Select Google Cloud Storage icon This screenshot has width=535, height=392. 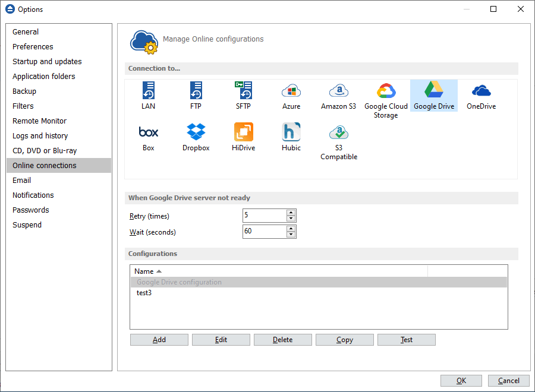click(x=386, y=100)
